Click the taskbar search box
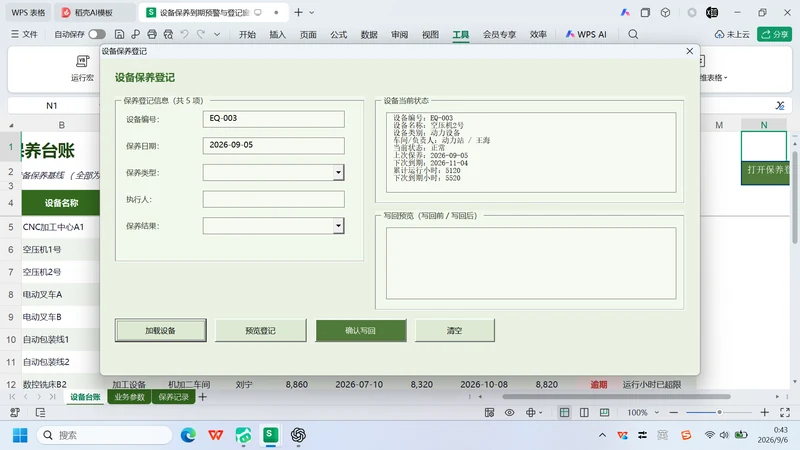The width and height of the screenshot is (800, 450). point(105,435)
